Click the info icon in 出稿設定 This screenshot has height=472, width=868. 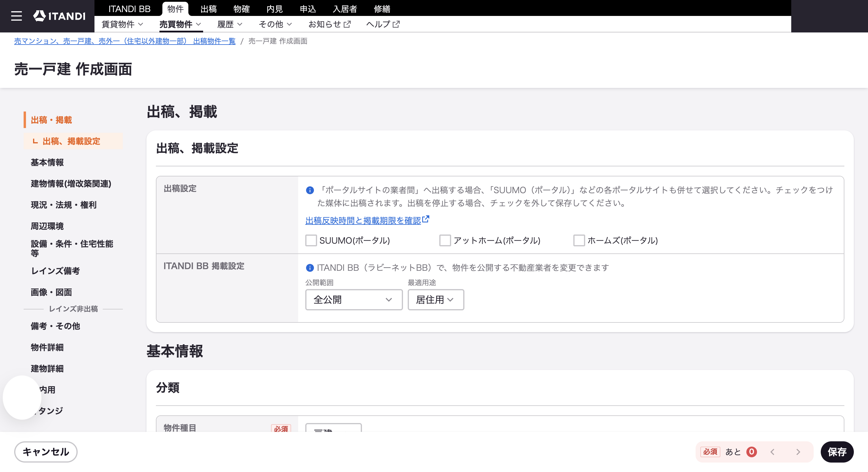coord(310,190)
